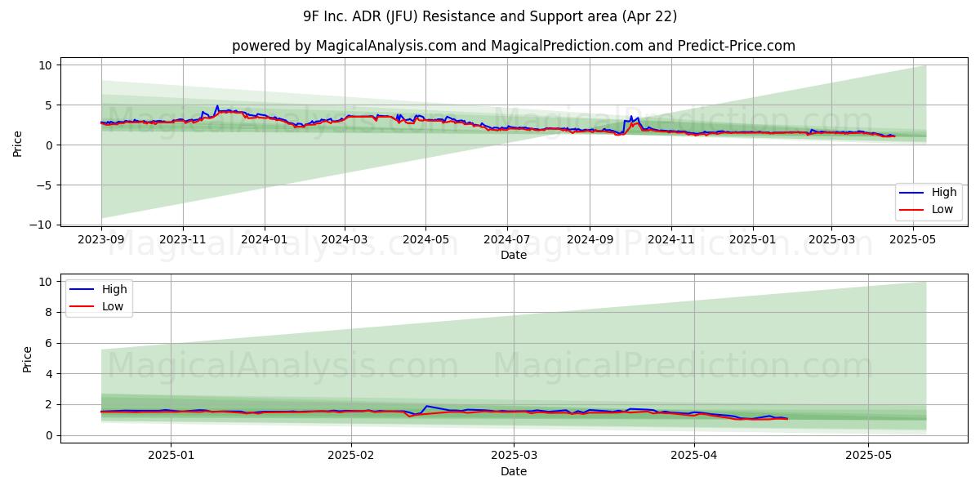Click the '−5' y-axis tick of the top chart
980x490 pixels.
[x=46, y=185]
